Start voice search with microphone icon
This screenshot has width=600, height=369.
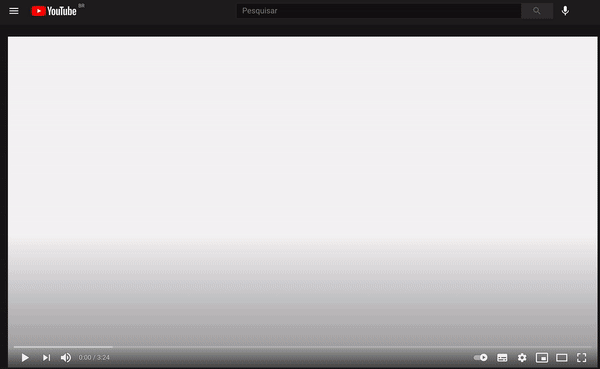[x=565, y=11]
